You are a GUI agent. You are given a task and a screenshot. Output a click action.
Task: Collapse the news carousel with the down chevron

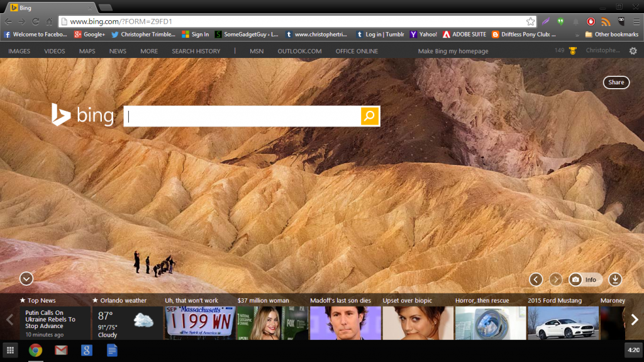pyautogui.click(x=26, y=278)
